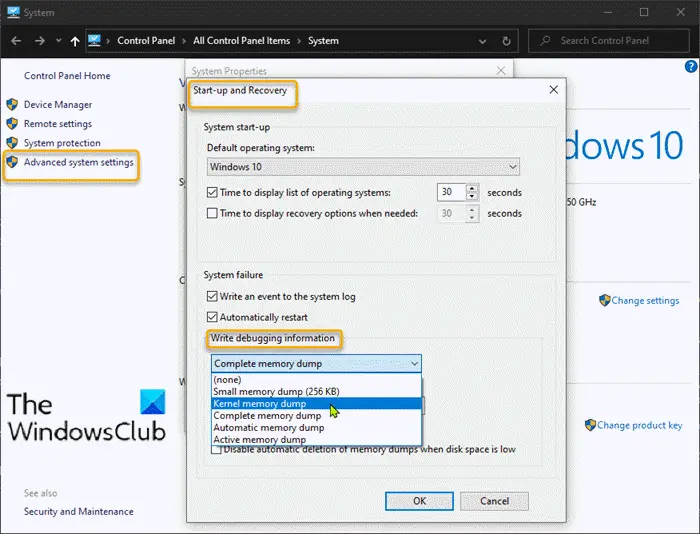Viewport: 700px width, 534px height.
Task: Open Device Manager link
Action: (x=58, y=104)
